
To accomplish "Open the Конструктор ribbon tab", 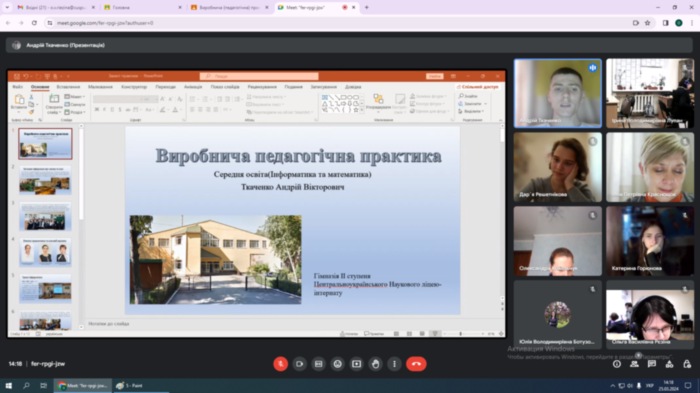I will [134, 87].
